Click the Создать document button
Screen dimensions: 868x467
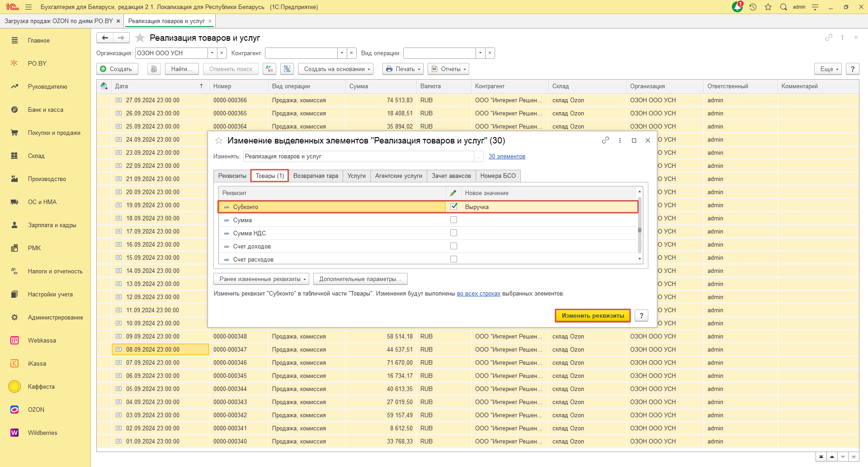coord(117,69)
